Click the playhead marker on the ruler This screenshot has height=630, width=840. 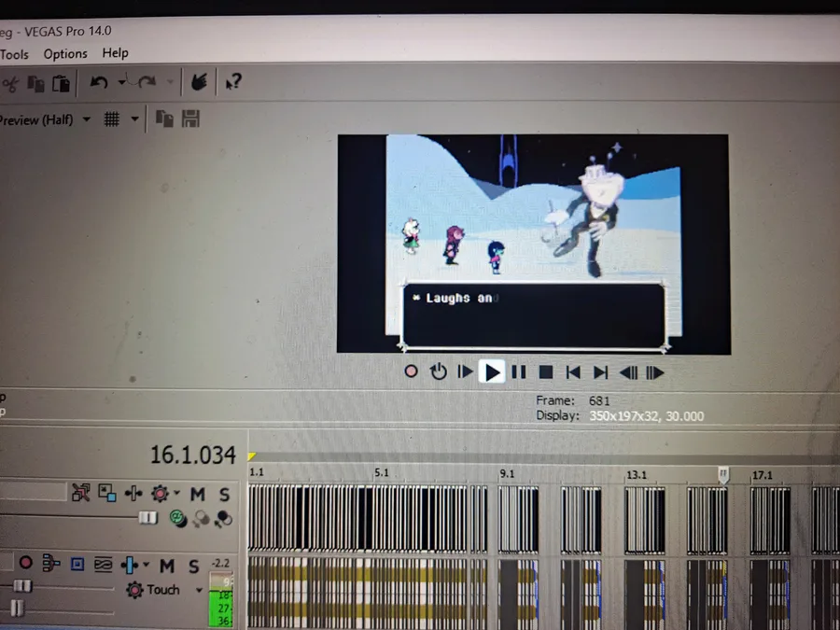tap(723, 474)
